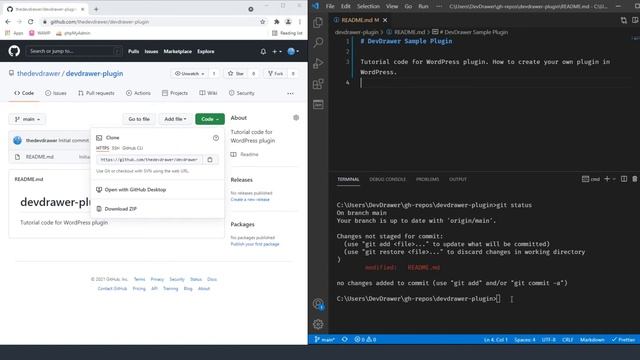This screenshot has height=360, width=640.
Task: Open the Actions repository tab
Action: tap(138, 93)
